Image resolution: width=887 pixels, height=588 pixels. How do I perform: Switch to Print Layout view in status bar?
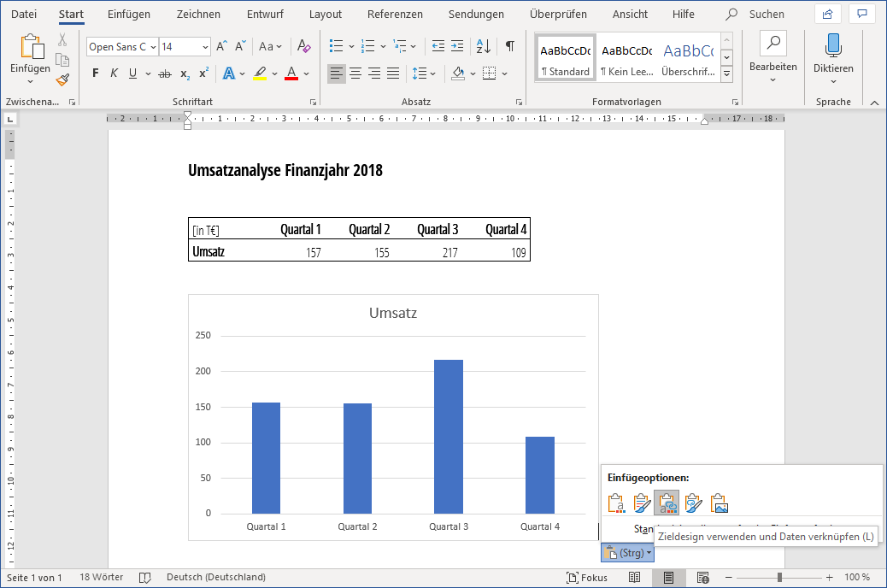tap(668, 578)
